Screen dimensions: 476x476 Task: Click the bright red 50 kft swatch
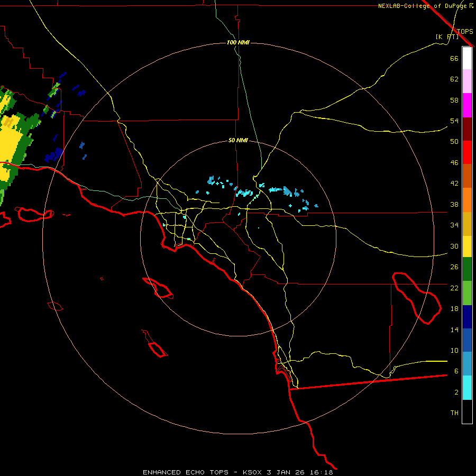[x=467, y=152]
